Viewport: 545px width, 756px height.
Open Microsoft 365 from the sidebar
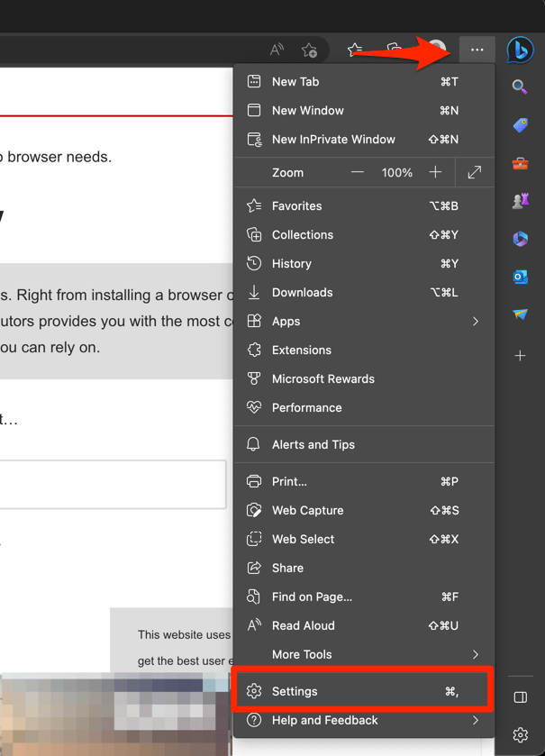click(x=521, y=239)
